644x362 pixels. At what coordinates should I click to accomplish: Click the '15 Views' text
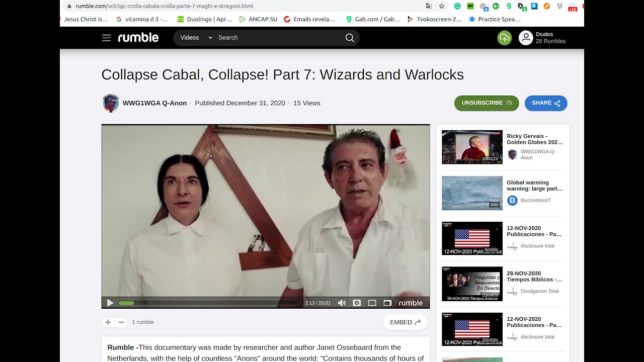pos(307,103)
